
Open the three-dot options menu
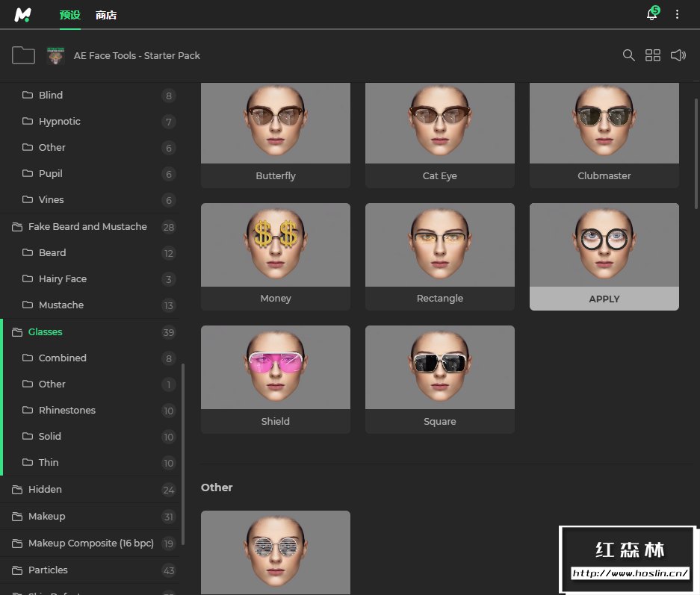click(678, 15)
